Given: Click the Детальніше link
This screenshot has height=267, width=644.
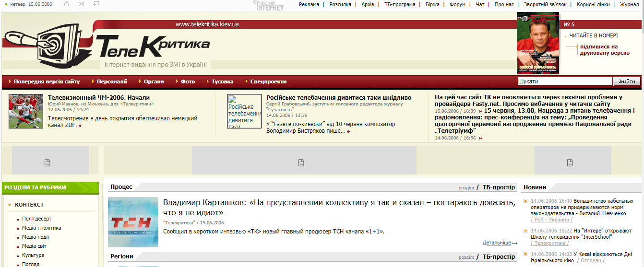Looking at the screenshot, I should pyautogui.click(x=497, y=243).
